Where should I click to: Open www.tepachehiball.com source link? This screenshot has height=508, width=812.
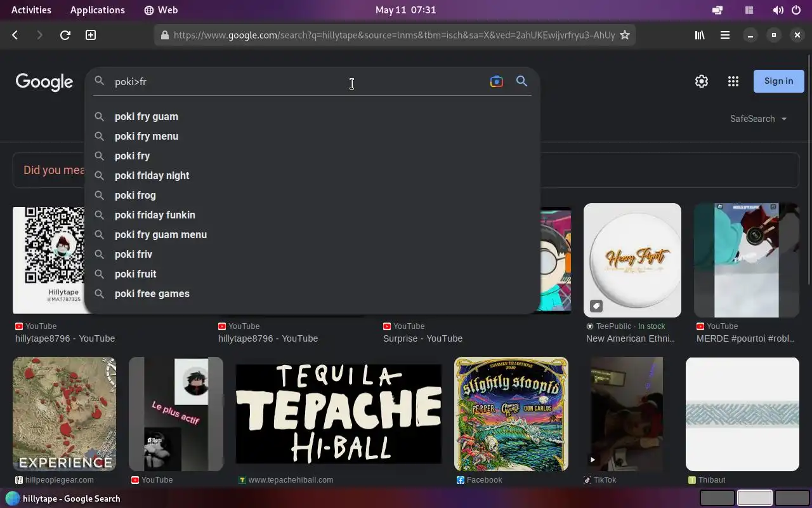coord(285,480)
